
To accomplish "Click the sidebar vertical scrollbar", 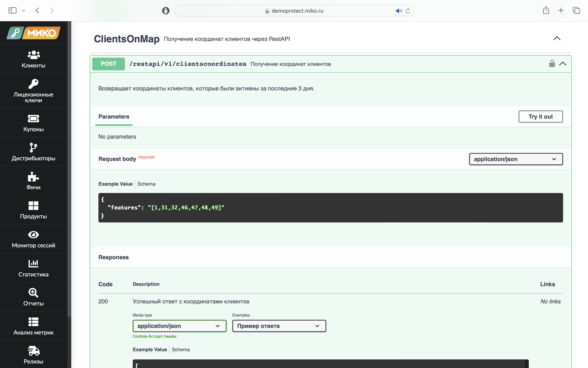I will 69,169.
